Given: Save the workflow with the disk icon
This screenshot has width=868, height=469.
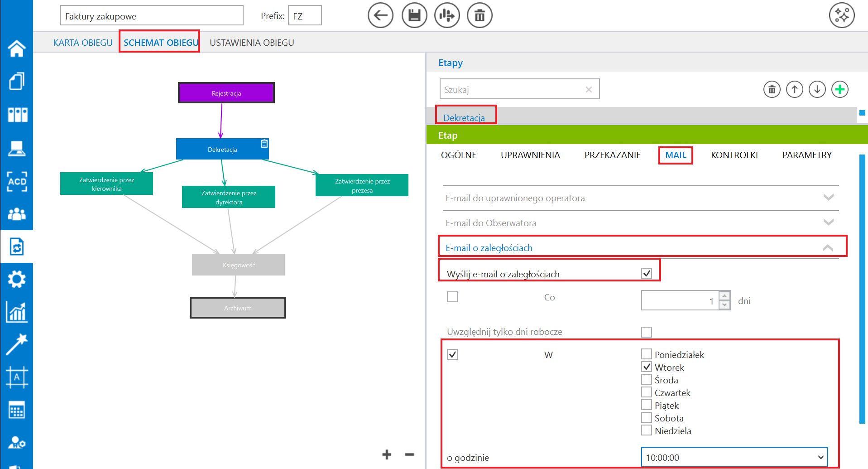Looking at the screenshot, I should 414,15.
